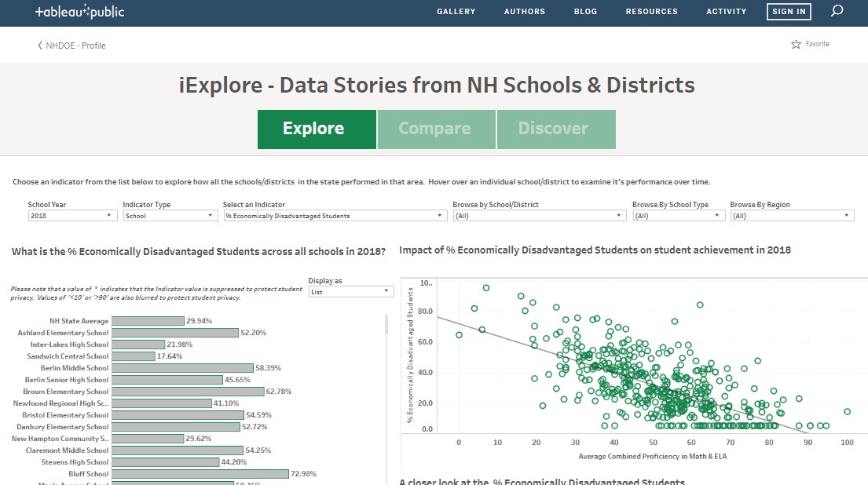
Task: Switch to the Discover tab
Action: pos(554,129)
